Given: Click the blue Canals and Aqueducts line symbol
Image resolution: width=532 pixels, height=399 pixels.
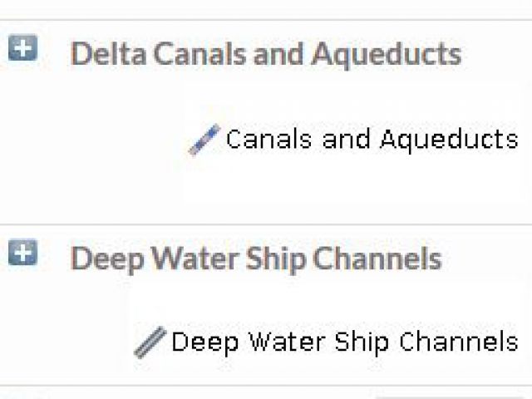Looking at the screenshot, I should pos(204,140).
